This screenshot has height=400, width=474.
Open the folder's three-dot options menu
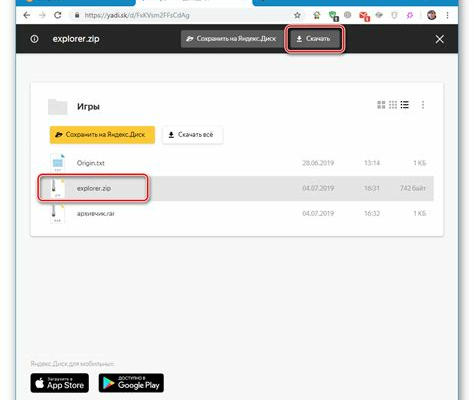(x=423, y=105)
